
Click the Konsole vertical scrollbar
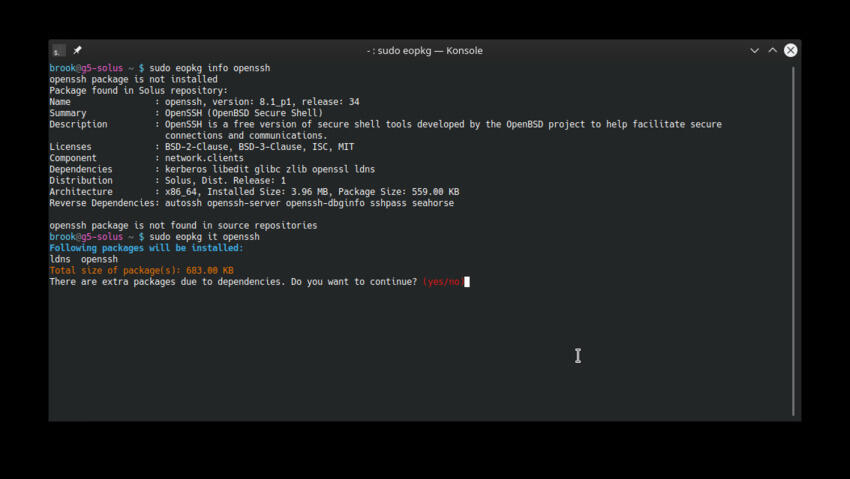coord(793,241)
